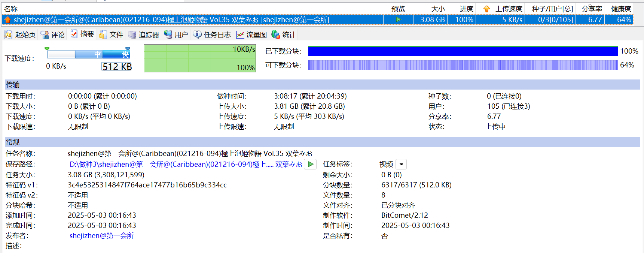Open the 发布者 publisher link
This screenshot has width=644, height=253.
(101, 236)
